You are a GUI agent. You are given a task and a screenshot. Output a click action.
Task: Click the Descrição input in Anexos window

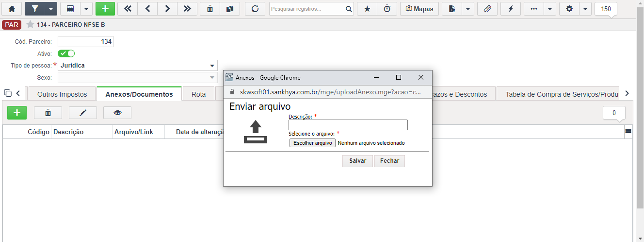(x=348, y=125)
